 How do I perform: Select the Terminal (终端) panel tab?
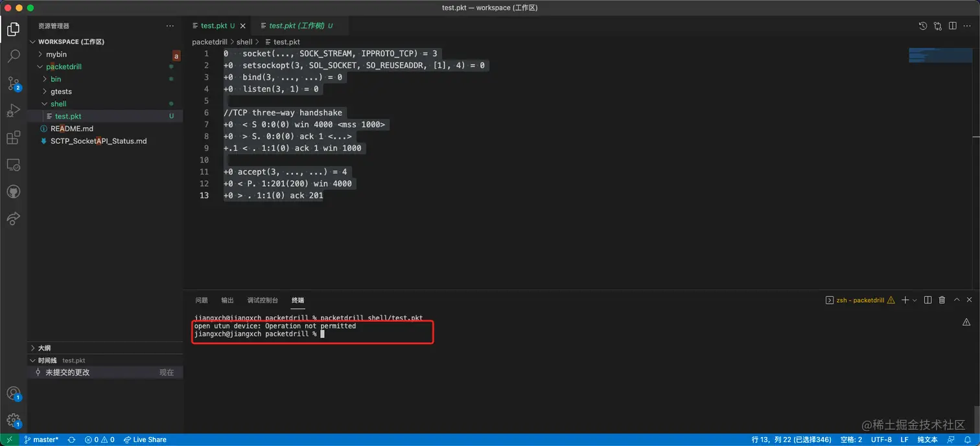tap(297, 300)
